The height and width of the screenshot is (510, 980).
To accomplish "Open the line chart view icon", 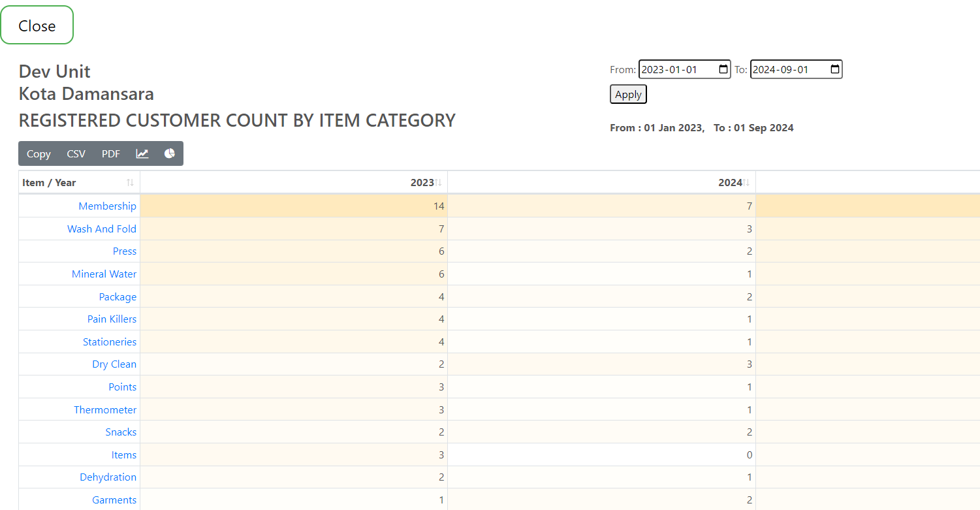I will click(142, 153).
